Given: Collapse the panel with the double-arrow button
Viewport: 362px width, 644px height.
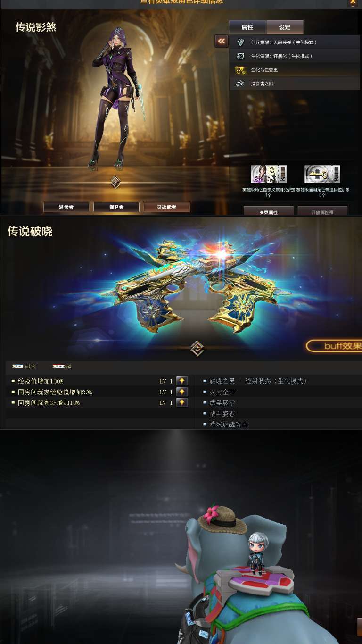Looking at the screenshot, I should [x=222, y=41].
